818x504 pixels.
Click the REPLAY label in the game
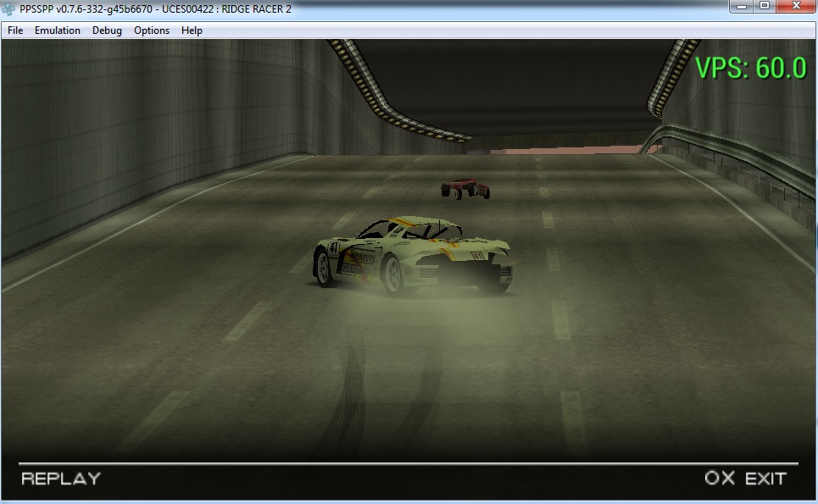pyautogui.click(x=61, y=479)
